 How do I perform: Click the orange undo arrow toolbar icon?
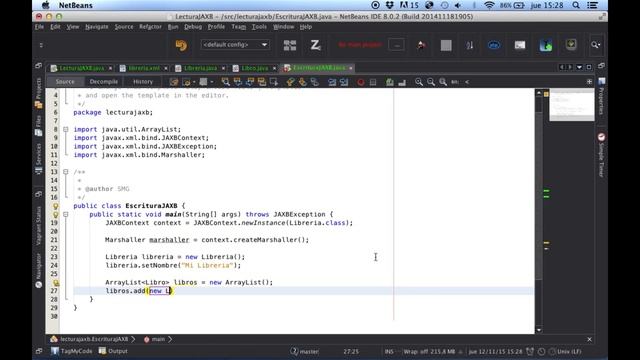point(181,45)
